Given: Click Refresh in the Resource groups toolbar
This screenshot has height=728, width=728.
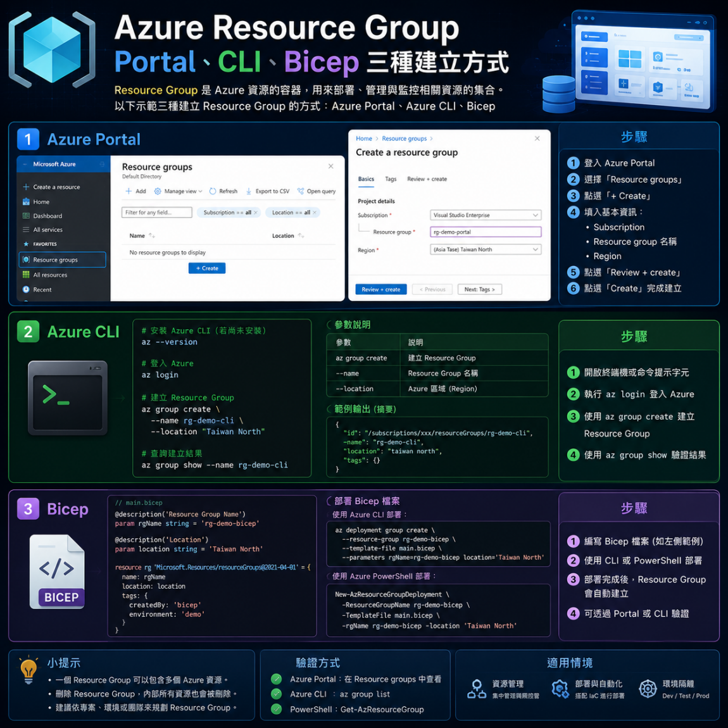Looking at the screenshot, I should coord(223,191).
